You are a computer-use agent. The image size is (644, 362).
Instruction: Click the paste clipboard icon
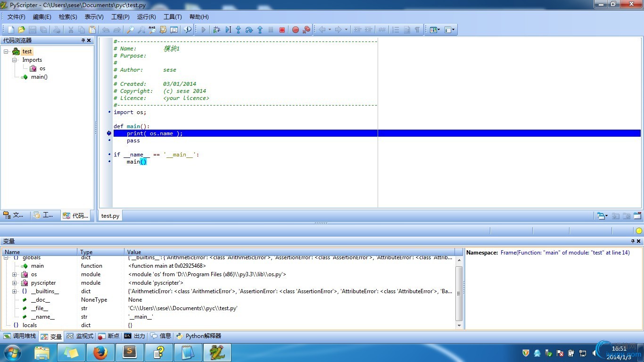tap(92, 30)
